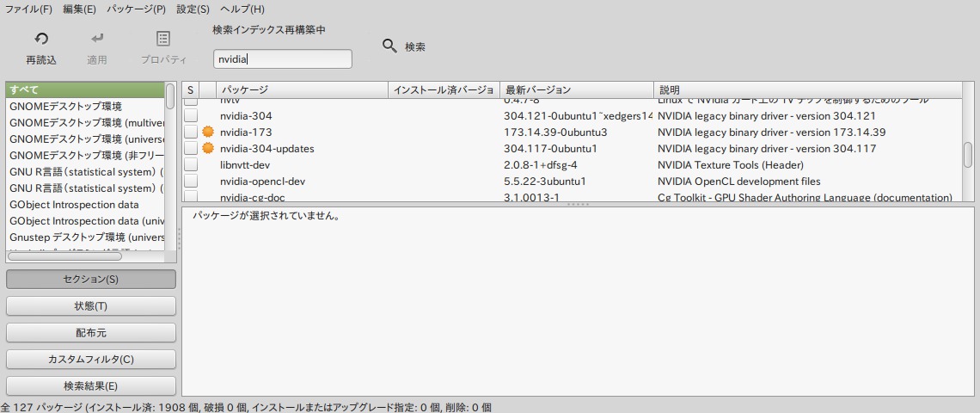Toggle the checkbox for nvidia-173
This screenshot has height=413, width=980.
pyautogui.click(x=191, y=132)
